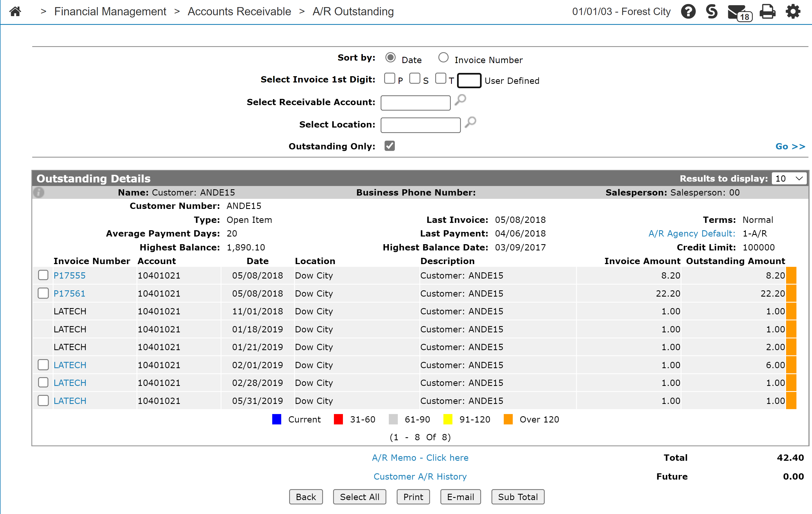
Task: Click the Sub Total button
Action: coord(518,497)
